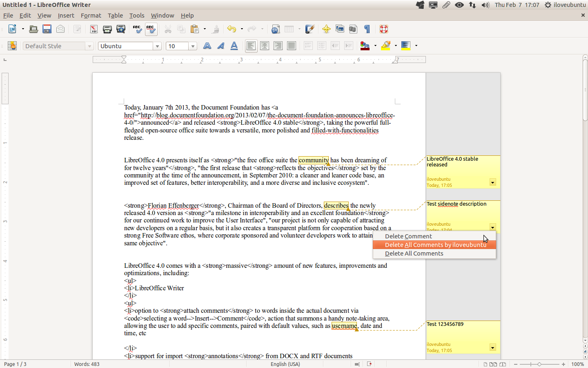Open the Edit menu
Image resolution: width=588 pixels, height=368 pixels.
click(25, 16)
